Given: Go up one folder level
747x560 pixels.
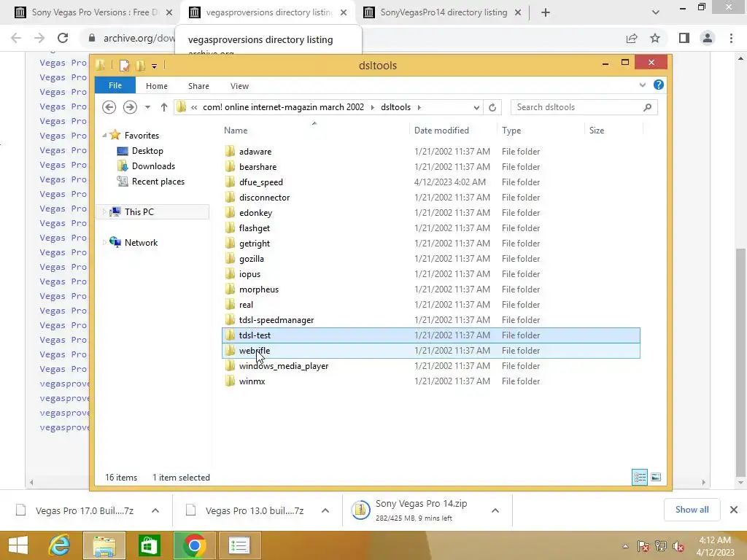Looking at the screenshot, I should [x=164, y=107].
